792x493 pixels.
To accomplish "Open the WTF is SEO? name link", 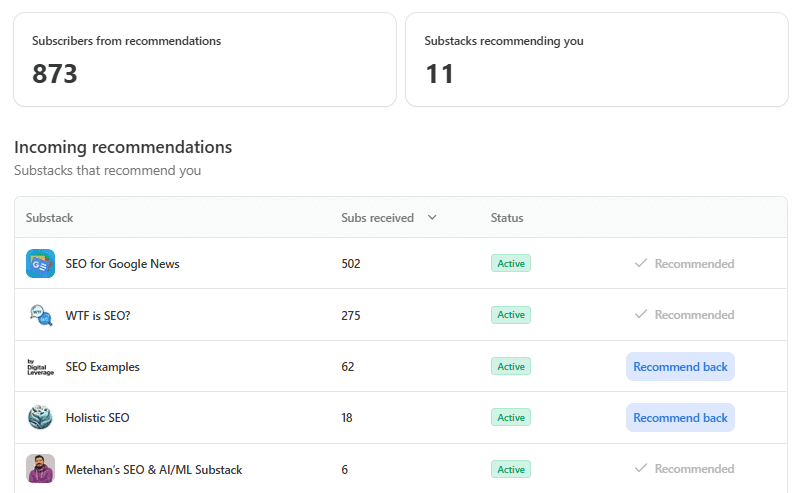I will (x=98, y=316).
